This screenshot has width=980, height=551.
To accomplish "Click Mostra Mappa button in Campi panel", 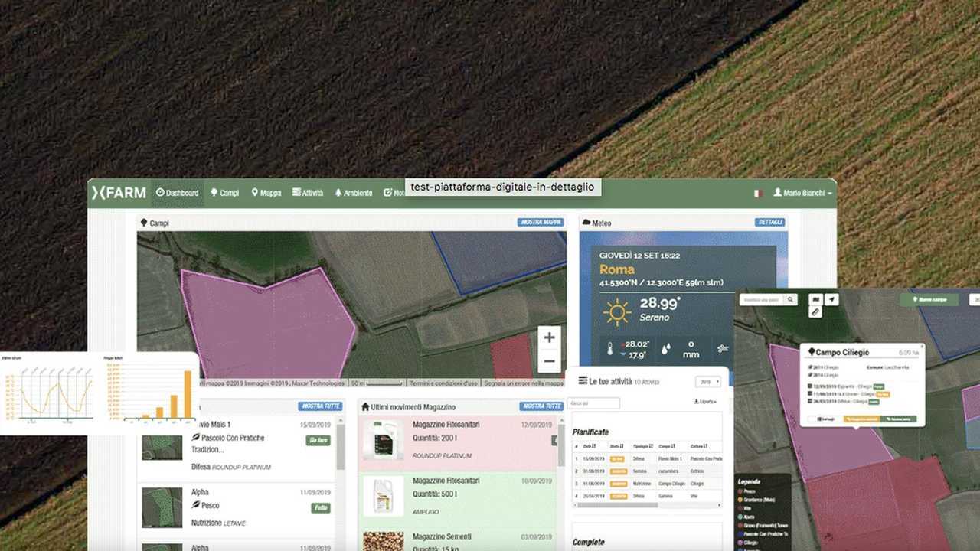I will coord(541,222).
